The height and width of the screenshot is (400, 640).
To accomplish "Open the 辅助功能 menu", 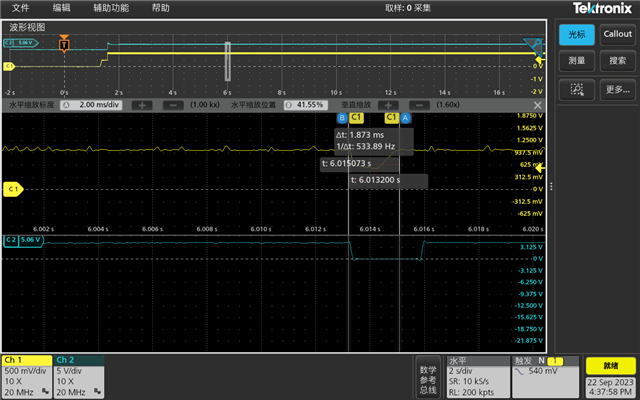I will click(111, 8).
